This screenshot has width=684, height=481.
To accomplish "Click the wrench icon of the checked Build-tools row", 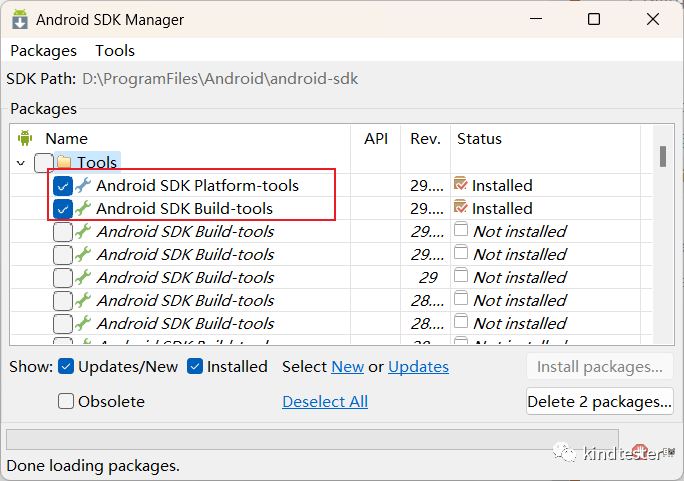I will [x=83, y=208].
